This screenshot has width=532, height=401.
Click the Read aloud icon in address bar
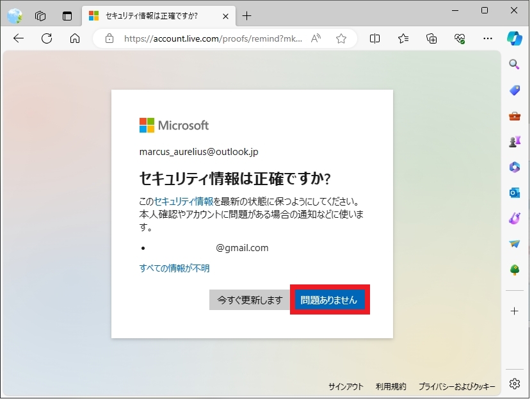coord(316,38)
